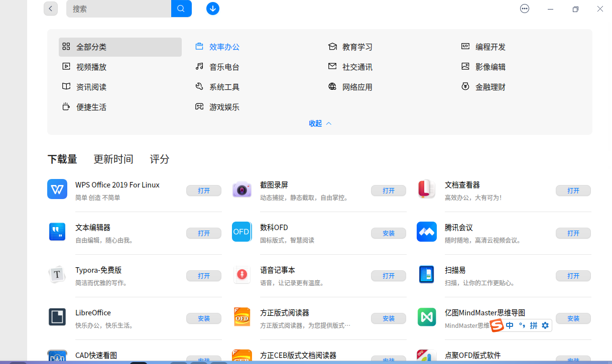Install LibreOffice via its 安装 button
Image resolution: width=612 pixels, height=364 pixels.
tap(203, 318)
